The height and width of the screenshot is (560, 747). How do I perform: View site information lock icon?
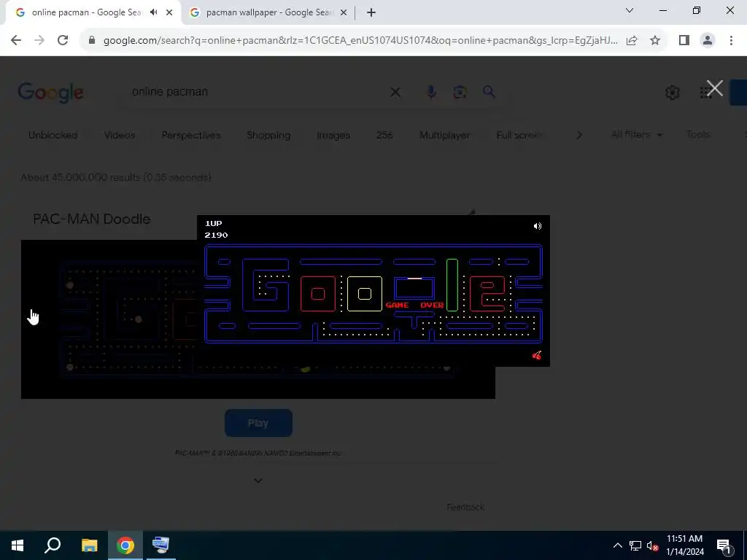click(x=92, y=41)
